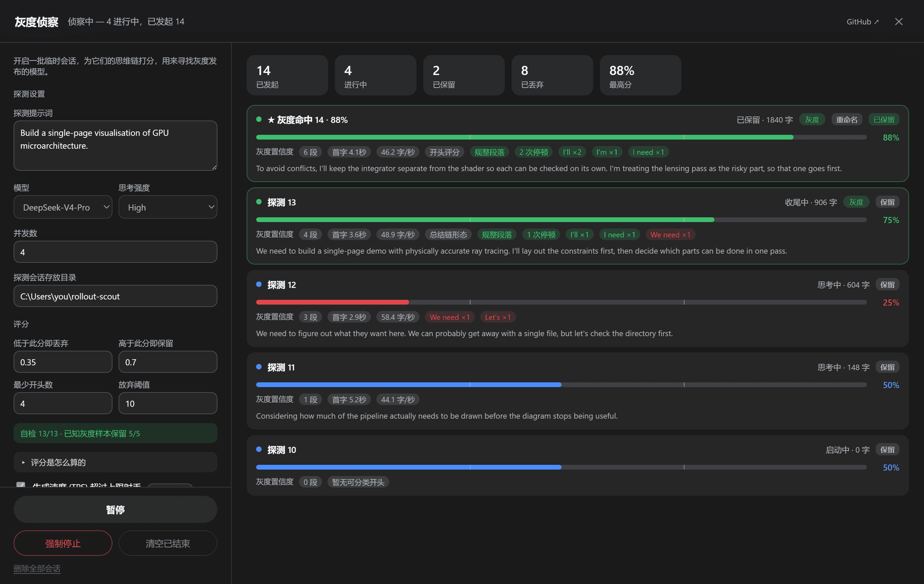This screenshot has height=584, width=924.
Task: Click the 清空已结束 button
Action: (x=168, y=543)
